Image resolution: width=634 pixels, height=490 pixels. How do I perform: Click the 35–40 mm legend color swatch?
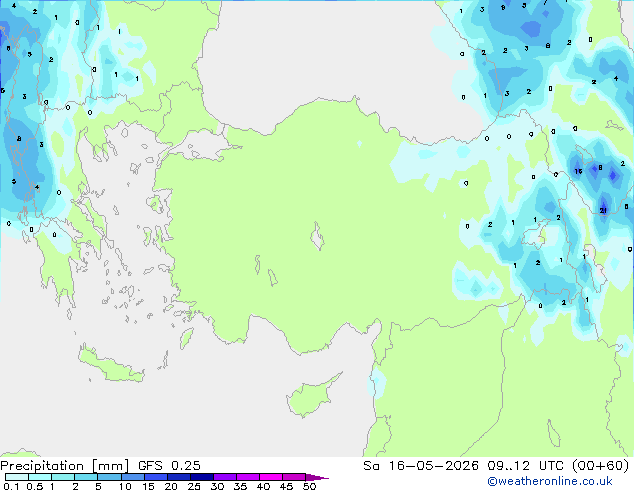pyautogui.click(x=247, y=477)
